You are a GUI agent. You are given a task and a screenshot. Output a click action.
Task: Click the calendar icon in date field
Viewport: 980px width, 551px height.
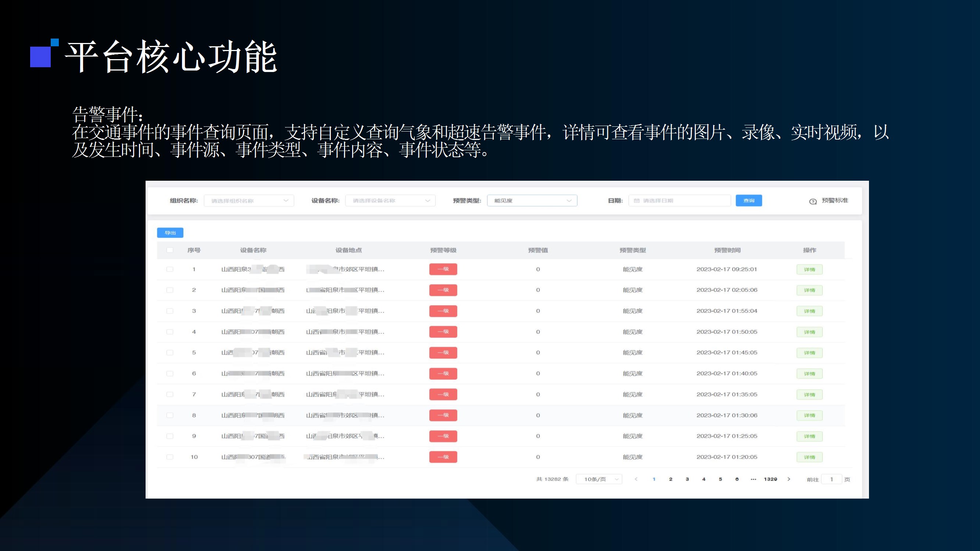(x=636, y=201)
